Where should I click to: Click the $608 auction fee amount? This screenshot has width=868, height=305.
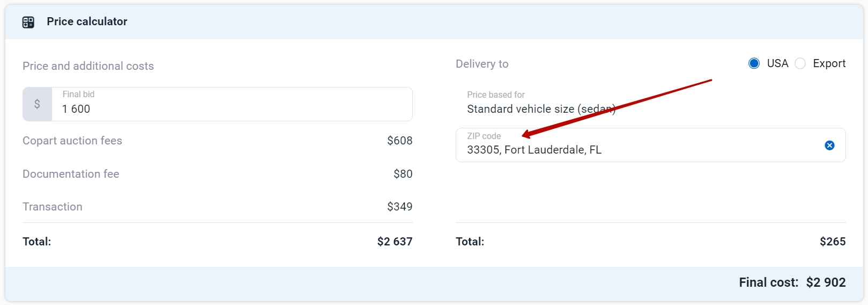(399, 141)
